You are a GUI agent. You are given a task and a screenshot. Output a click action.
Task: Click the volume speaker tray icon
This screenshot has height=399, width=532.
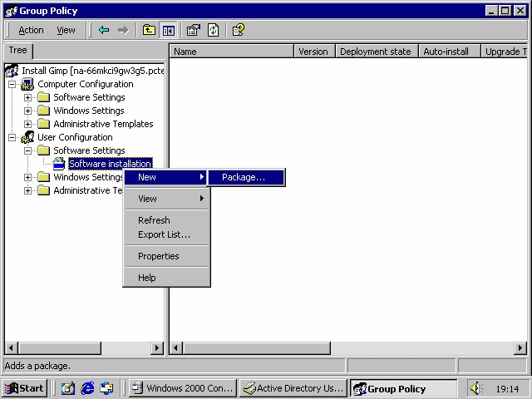[476, 388]
